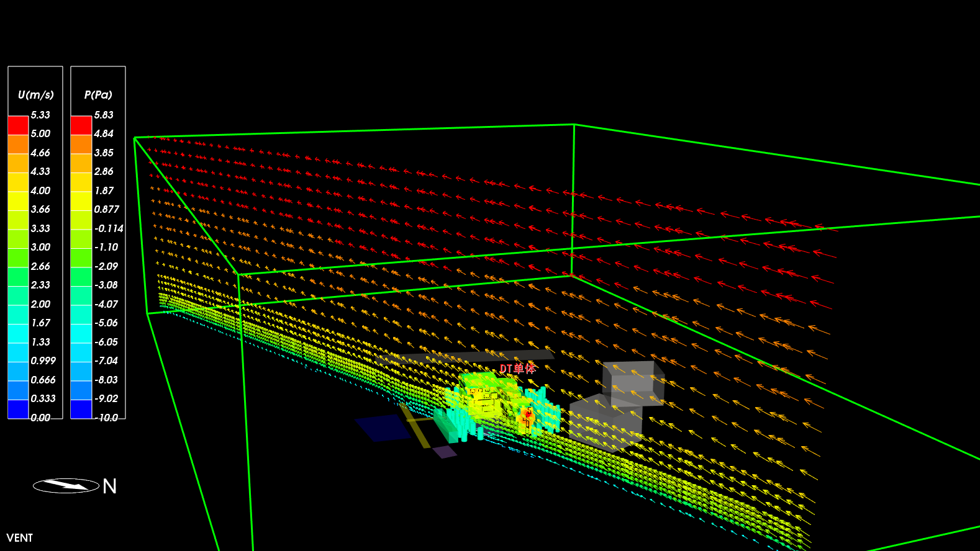
Task: Click the P(Pa) pressure legend title
Action: [x=98, y=95]
